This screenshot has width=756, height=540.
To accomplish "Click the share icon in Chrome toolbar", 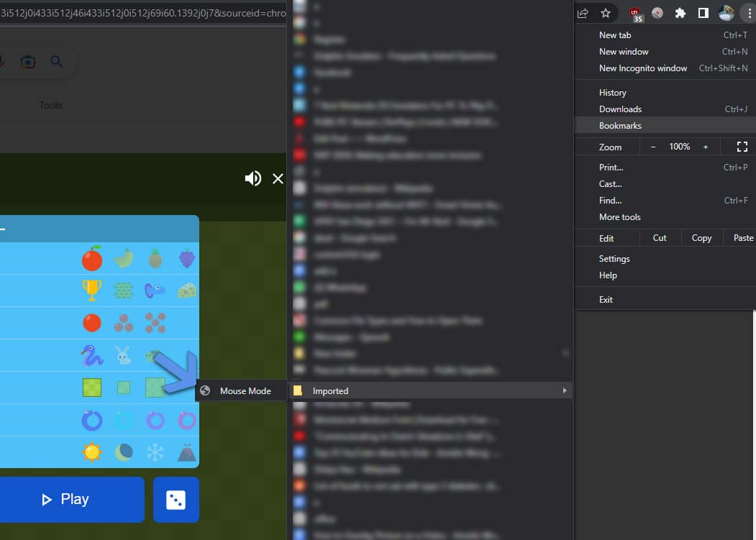I will tap(583, 12).
